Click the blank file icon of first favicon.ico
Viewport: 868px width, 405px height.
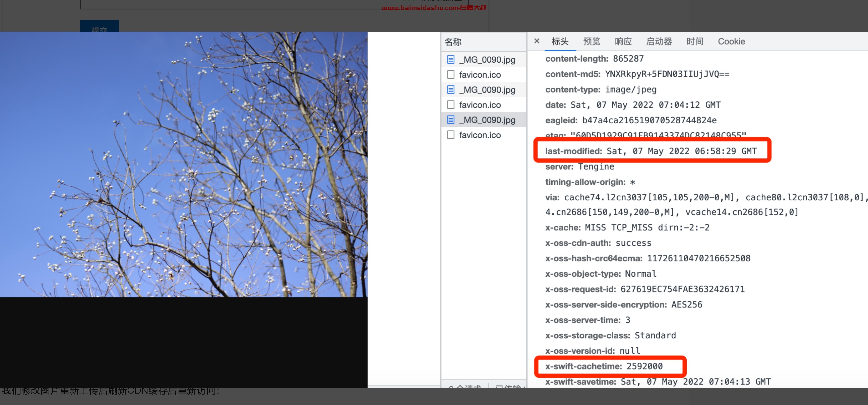[450, 74]
